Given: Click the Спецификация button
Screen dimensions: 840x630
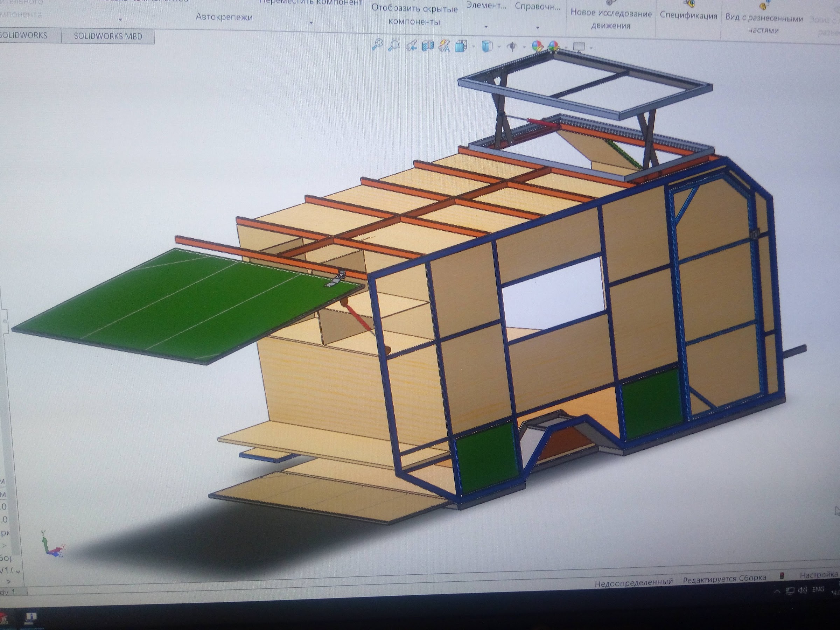Looking at the screenshot, I should tap(688, 15).
